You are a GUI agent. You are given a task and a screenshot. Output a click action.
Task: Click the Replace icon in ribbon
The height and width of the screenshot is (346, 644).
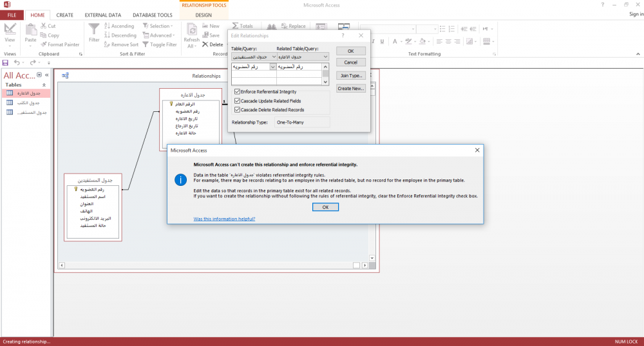click(284, 26)
